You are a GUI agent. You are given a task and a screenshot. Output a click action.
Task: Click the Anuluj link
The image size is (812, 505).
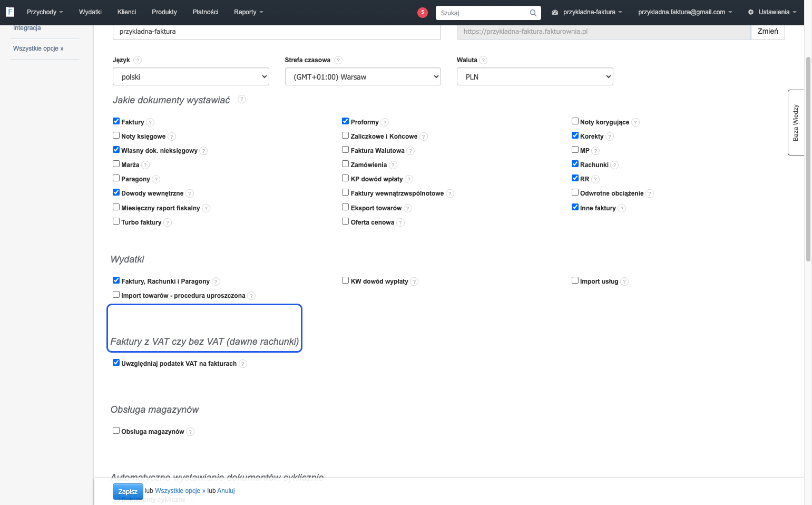tap(226, 491)
